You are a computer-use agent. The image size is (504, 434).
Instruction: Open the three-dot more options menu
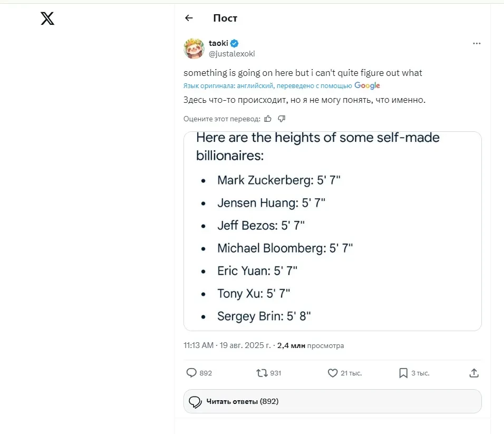(x=477, y=44)
